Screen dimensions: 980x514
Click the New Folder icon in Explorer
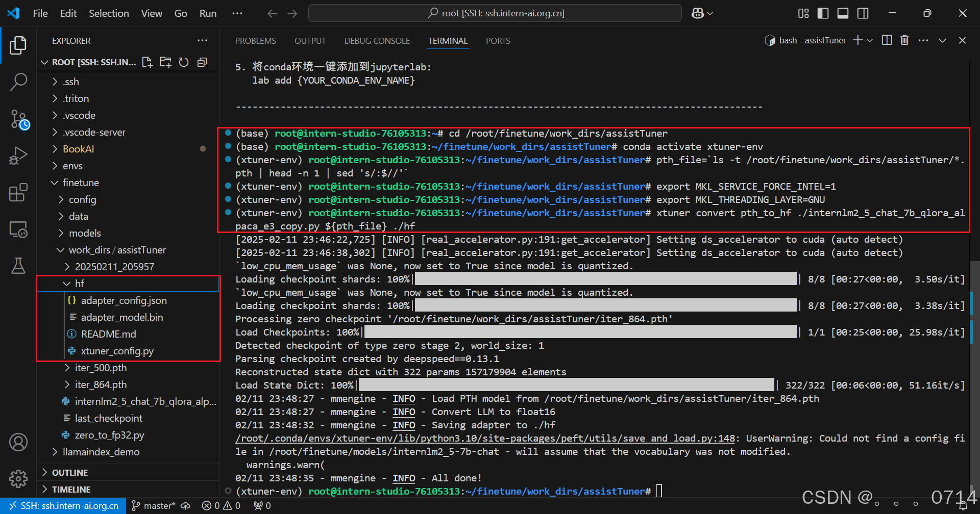[165, 62]
